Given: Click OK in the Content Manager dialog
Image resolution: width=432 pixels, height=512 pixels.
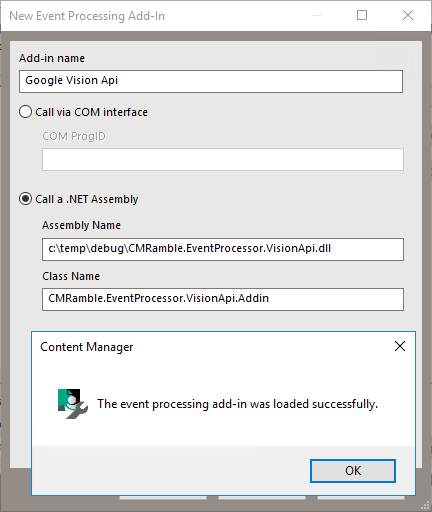Looking at the screenshot, I should tap(353, 471).
